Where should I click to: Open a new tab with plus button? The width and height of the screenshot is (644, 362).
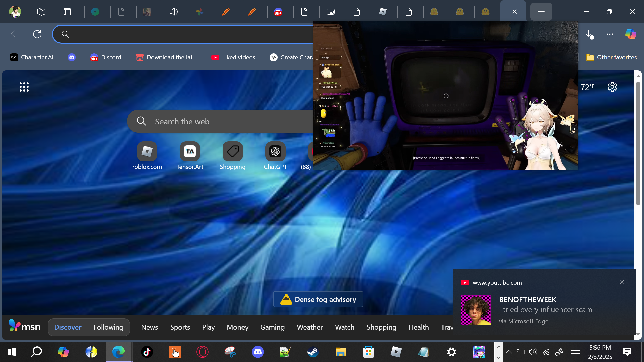541,12
